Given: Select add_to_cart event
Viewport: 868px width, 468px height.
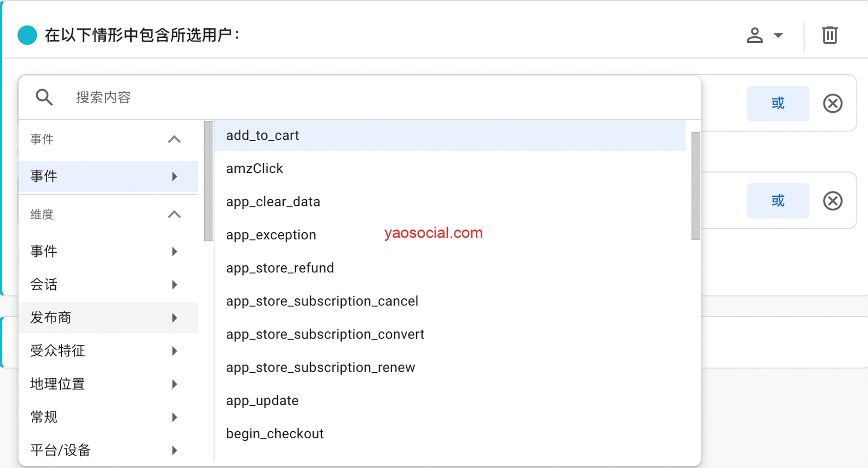Looking at the screenshot, I should [263, 136].
